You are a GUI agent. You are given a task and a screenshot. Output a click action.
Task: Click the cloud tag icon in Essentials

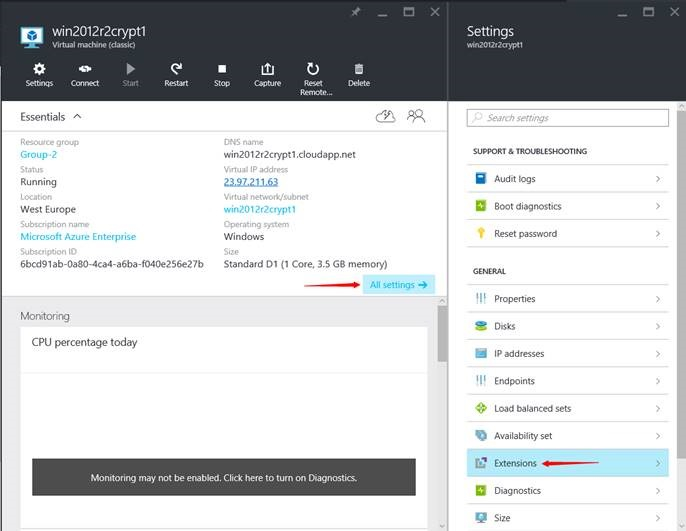tap(385, 117)
